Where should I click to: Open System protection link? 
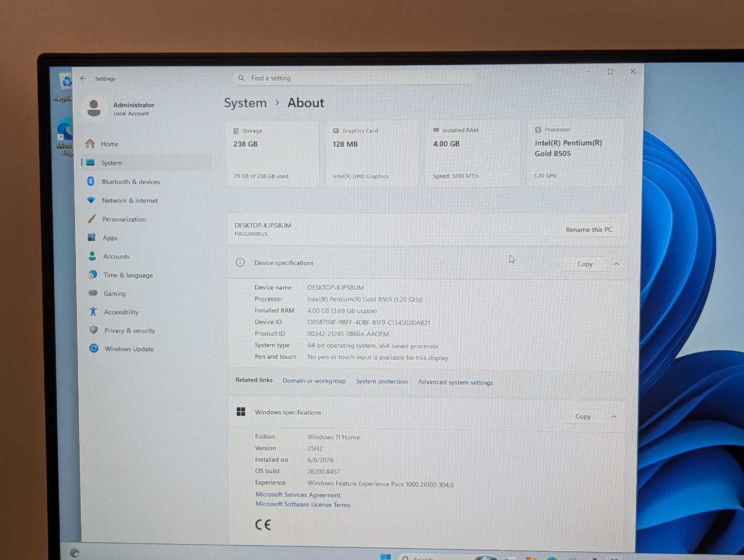tap(382, 381)
